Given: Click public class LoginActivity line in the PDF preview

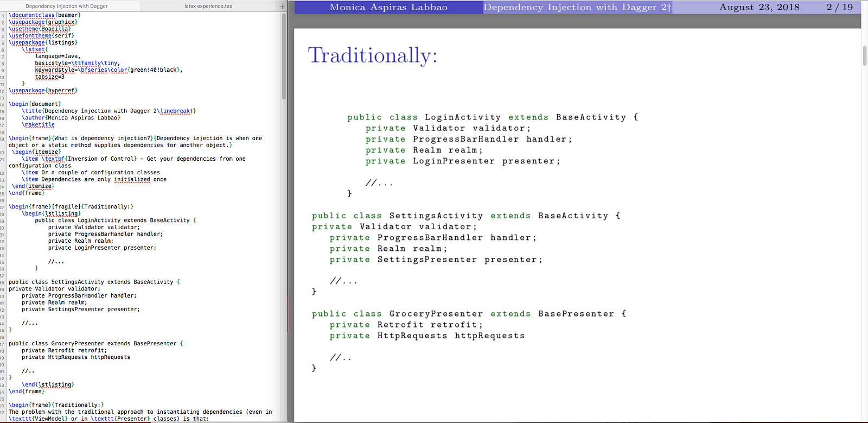Looking at the screenshot, I should 493,117.
